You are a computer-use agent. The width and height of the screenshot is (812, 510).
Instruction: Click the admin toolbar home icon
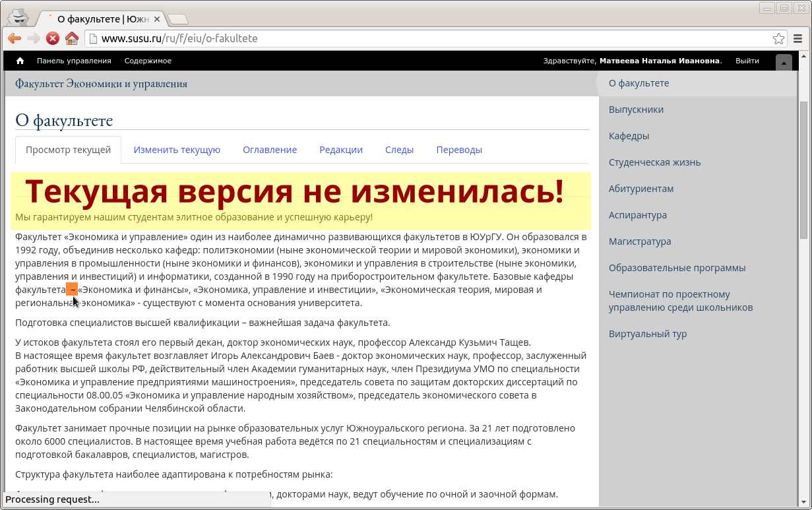tap(20, 61)
